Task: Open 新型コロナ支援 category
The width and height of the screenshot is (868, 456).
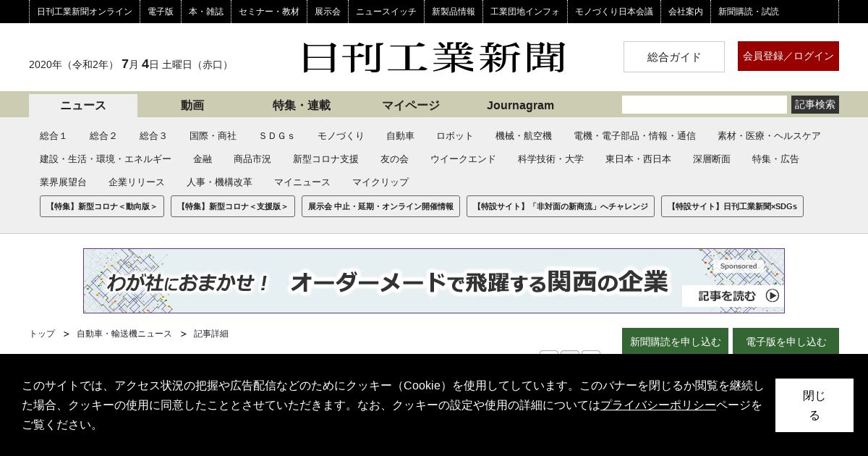Action: 325,159
